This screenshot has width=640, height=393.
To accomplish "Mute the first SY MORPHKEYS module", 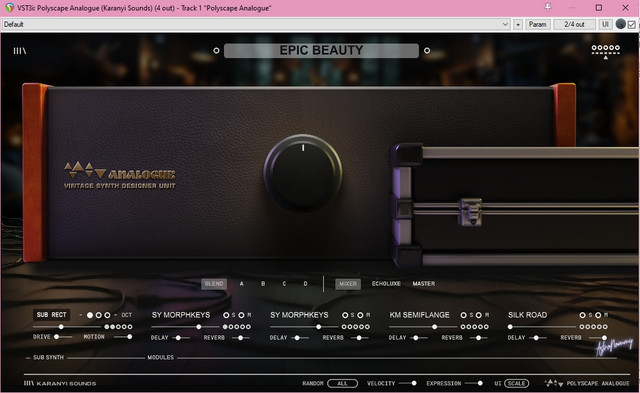I will [241, 315].
